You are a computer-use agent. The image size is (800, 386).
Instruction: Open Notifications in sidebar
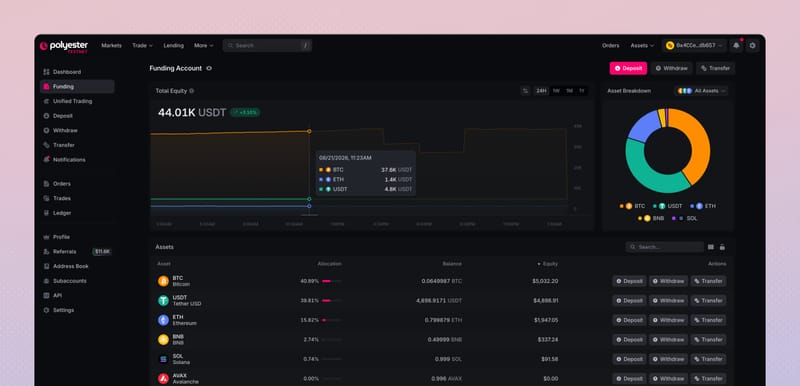[77, 160]
